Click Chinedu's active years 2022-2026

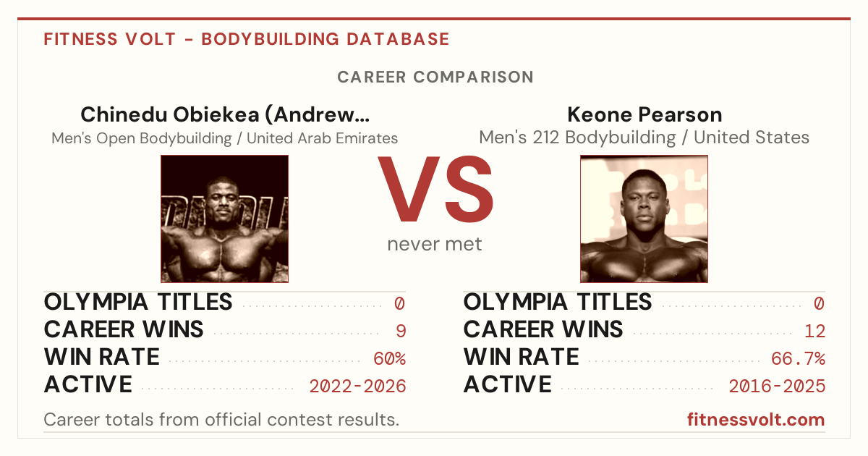coord(357,387)
